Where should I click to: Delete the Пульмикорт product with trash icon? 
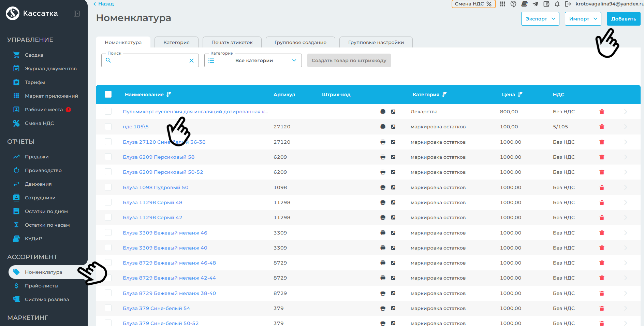click(602, 112)
